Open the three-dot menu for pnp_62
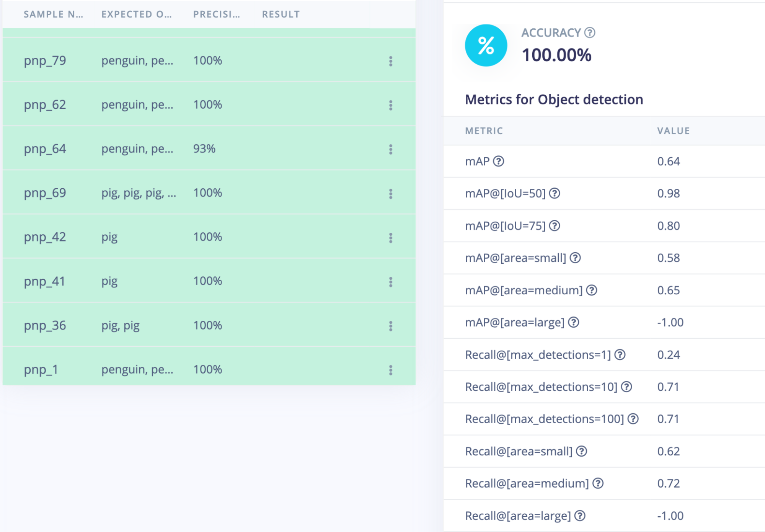The image size is (765, 532). tap(390, 105)
